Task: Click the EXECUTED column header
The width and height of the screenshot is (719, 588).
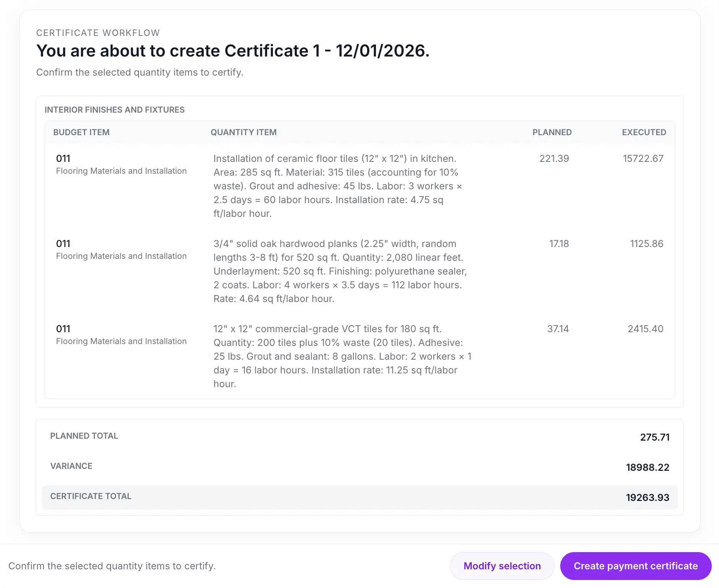Action: pos(643,132)
